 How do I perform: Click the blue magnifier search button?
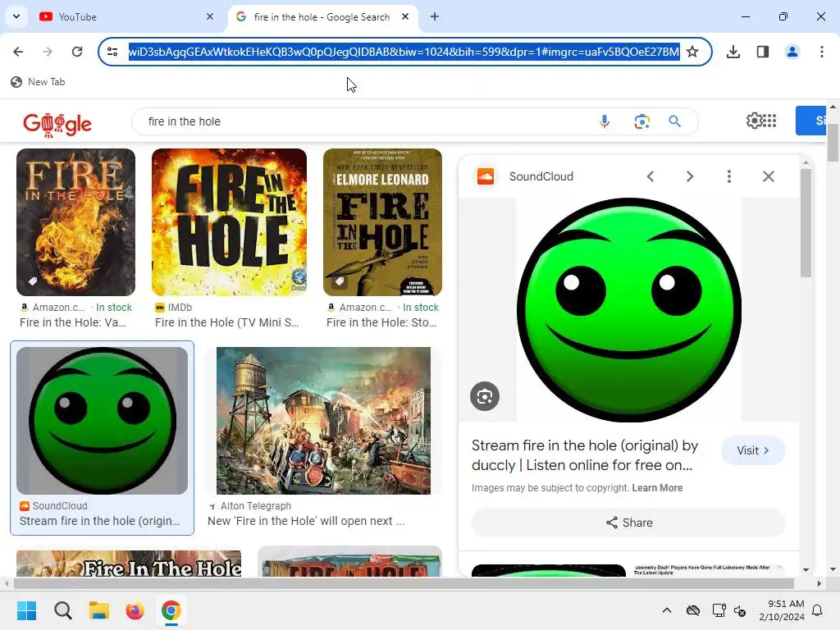click(675, 121)
